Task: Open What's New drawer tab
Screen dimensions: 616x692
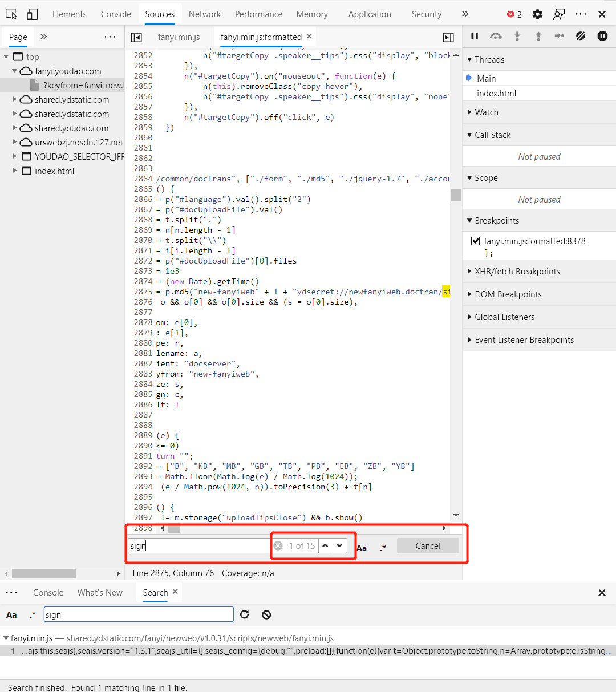Action: tap(100, 593)
